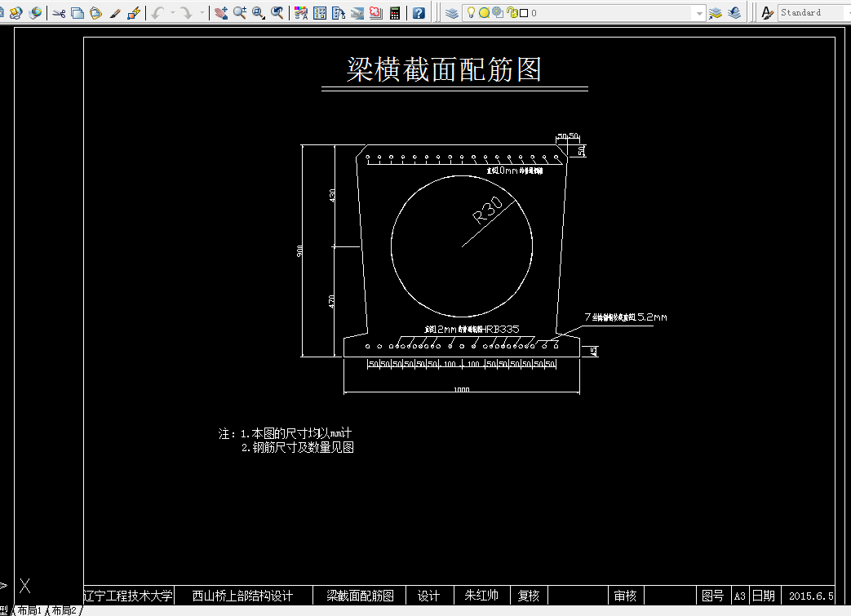Click the 审核 title block cell
The height and width of the screenshot is (616, 851).
625,596
